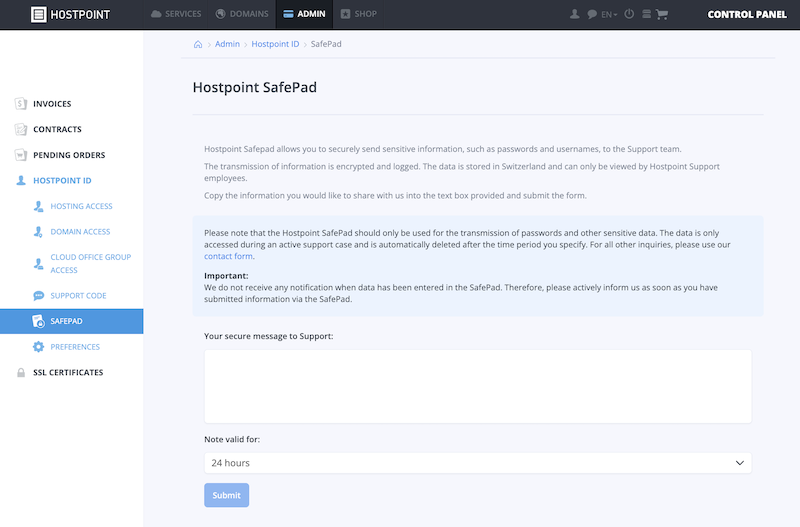The width and height of the screenshot is (800, 527).
Task: Open the Services tab
Action: click(176, 14)
